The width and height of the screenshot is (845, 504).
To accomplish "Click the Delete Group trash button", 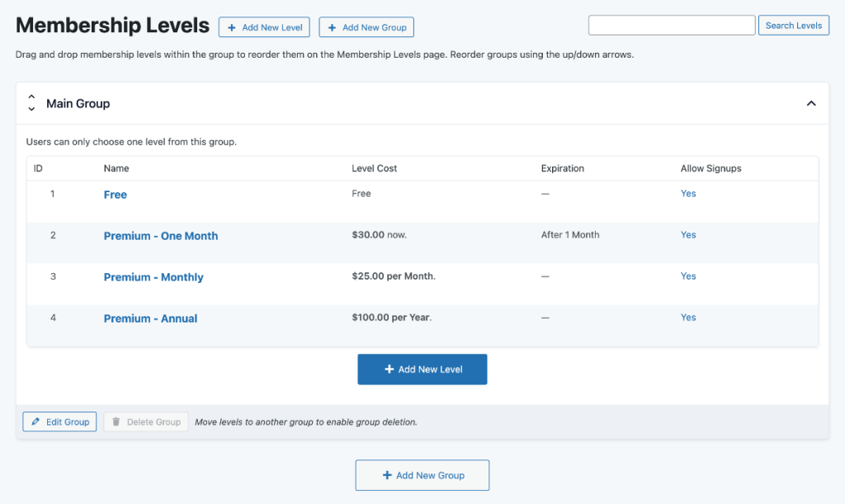I will (x=146, y=422).
